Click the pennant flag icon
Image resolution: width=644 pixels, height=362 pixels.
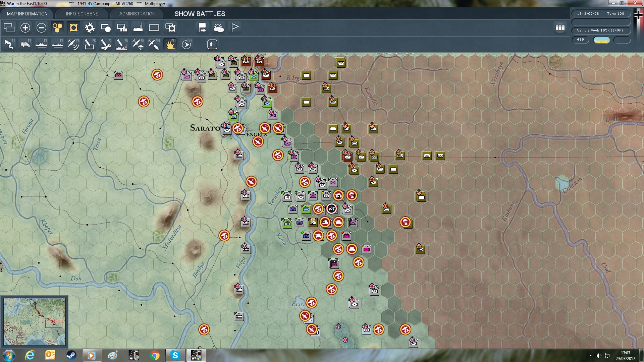pyautogui.click(x=234, y=27)
